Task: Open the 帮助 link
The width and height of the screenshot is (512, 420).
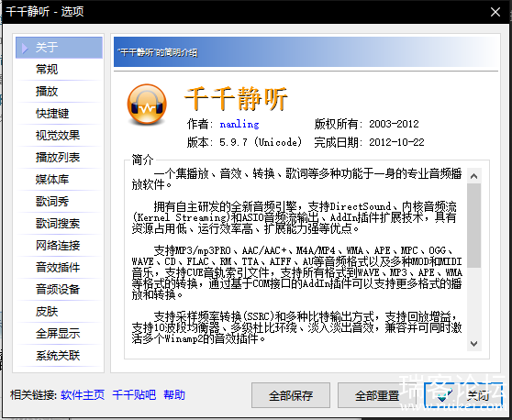Action: pyautogui.click(x=174, y=395)
